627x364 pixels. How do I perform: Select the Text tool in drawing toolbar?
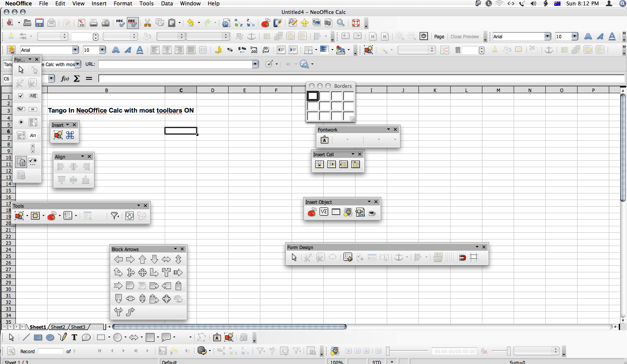[x=74, y=337]
